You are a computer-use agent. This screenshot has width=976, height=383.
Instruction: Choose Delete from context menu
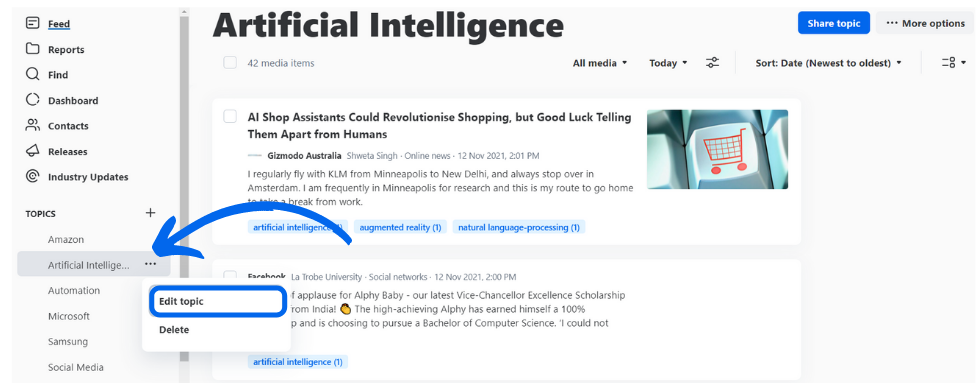[174, 330]
